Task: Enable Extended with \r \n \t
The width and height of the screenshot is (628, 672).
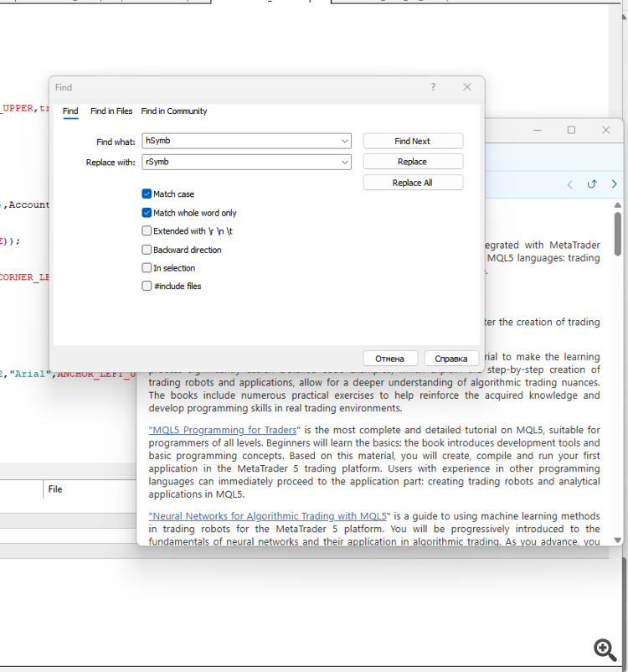Action: pos(147,231)
